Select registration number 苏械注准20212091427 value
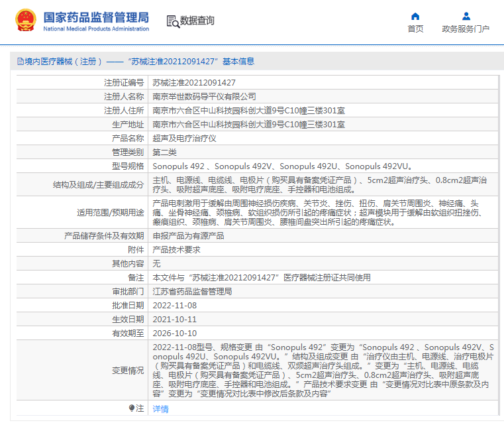The height and width of the screenshot is (427, 504). pos(194,83)
